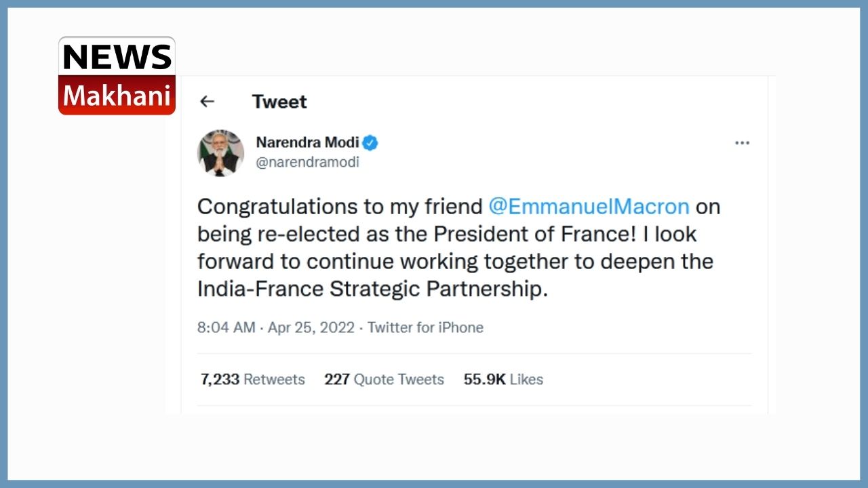
Task: Click the Tweet page heading
Action: (279, 102)
